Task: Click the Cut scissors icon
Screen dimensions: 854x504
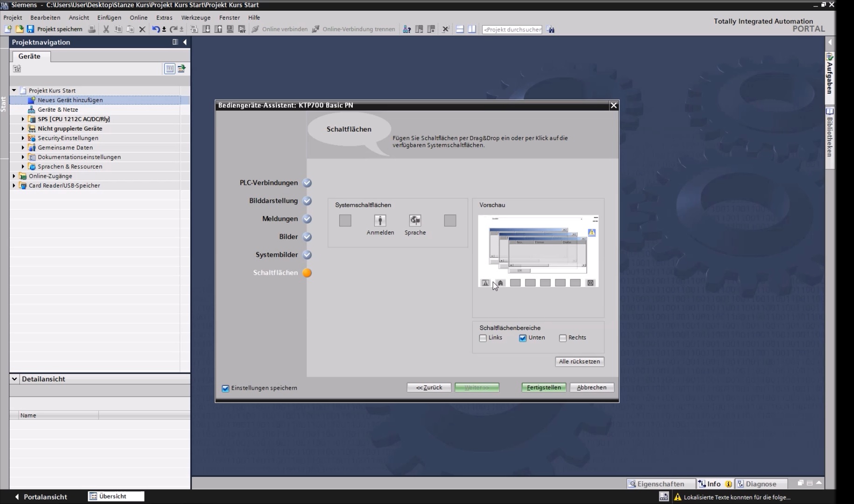Action: (x=106, y=29)
